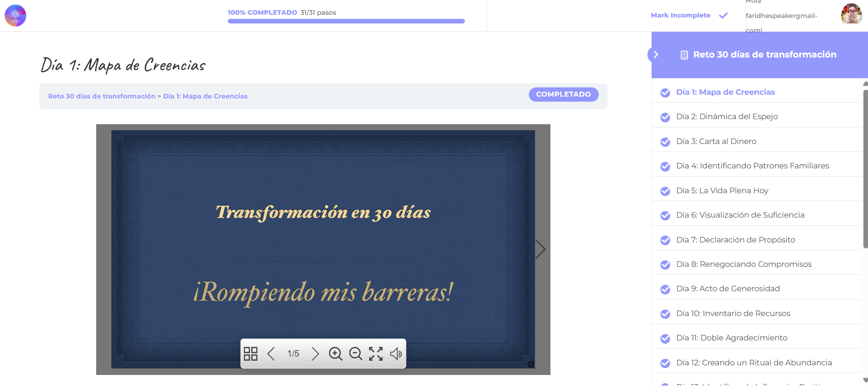Click the site logo in header
Image resolution: width=868 pixels, height=386 pixels.
(x=15, y=16)
